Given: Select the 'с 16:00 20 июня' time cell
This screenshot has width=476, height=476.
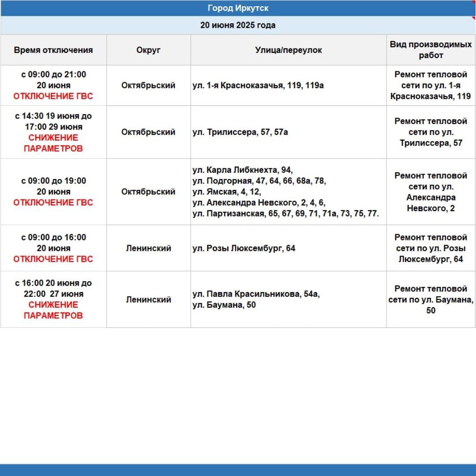Looking at the screenshot, I should click(x=53, y=299).
